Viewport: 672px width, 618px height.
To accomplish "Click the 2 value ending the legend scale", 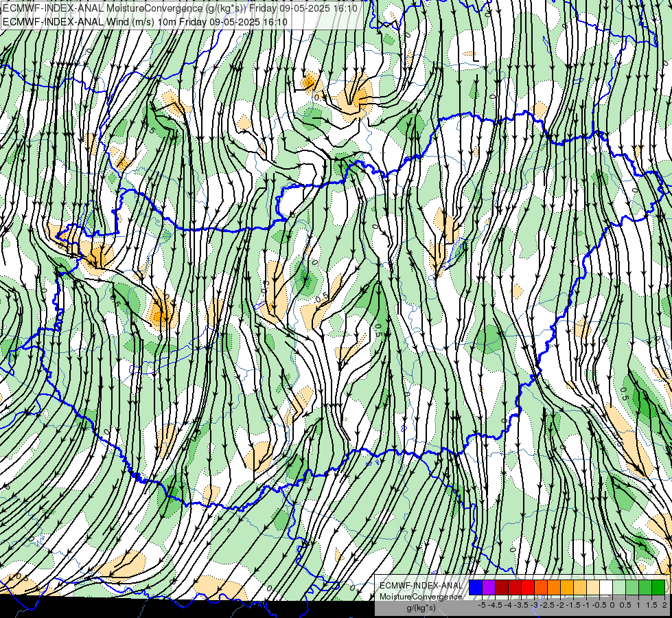I will [x=664, y=605].
